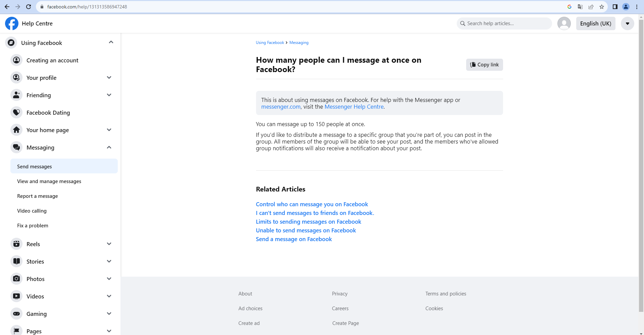This screenshot has height=335, width=644.
Task: Expand the Photos section
Action: pyautogui.click(x=109, y=279)
